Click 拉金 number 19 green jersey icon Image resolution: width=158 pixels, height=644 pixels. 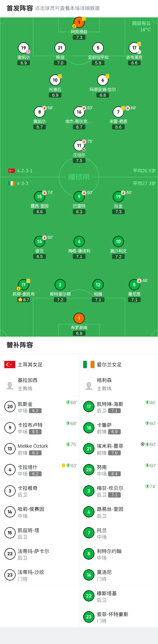point(118,197)
